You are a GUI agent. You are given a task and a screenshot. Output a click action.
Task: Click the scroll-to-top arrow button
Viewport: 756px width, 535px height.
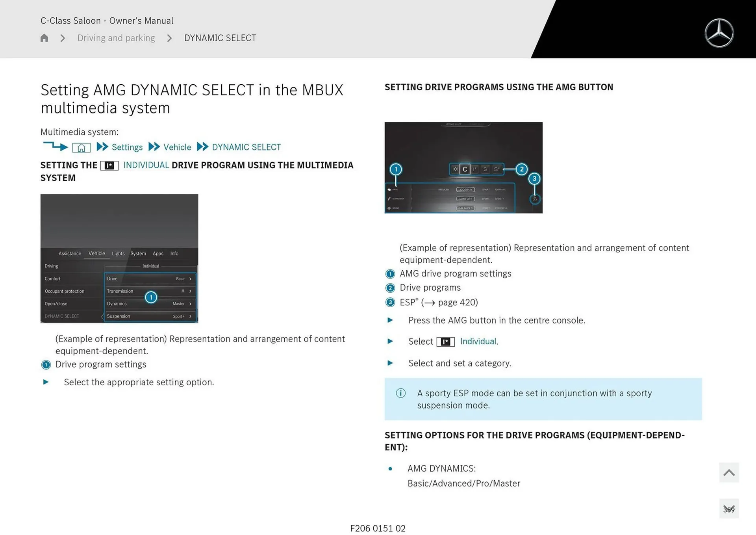(729, 472)
